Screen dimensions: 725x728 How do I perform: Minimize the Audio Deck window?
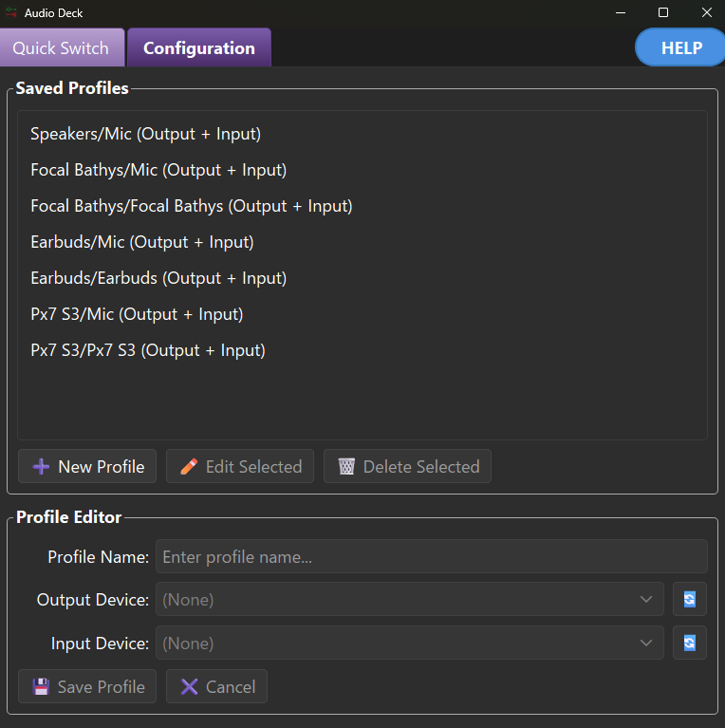621,12
